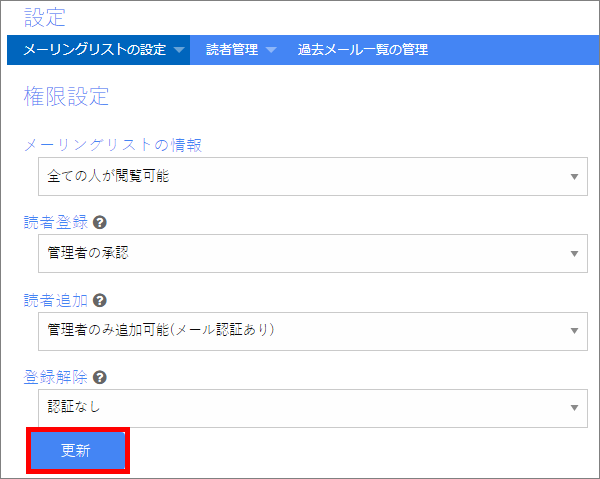Image resolution: width=600 pixels, height=479 pixels.
Task: Go to 過去メール一覧の管理
Action: pyautogui.click(x=363, y=50)
